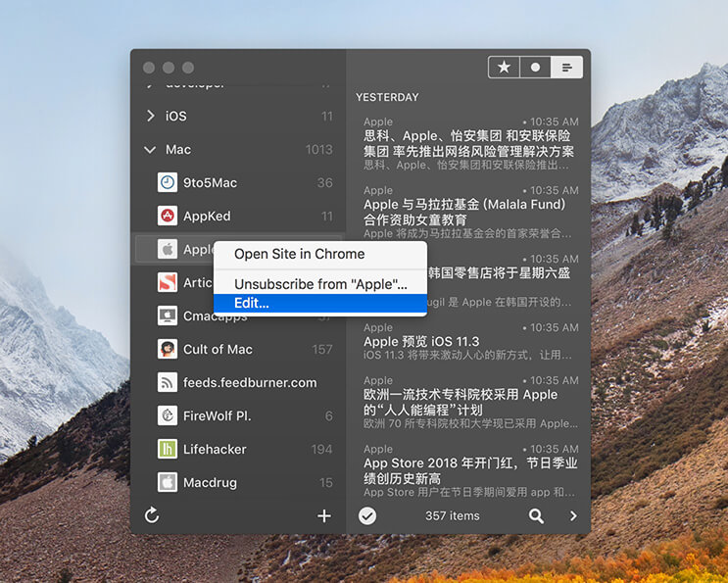Viewport: 728px width, 583px height.
Task: Click the red close window button
Action: [x=149, y=68]
